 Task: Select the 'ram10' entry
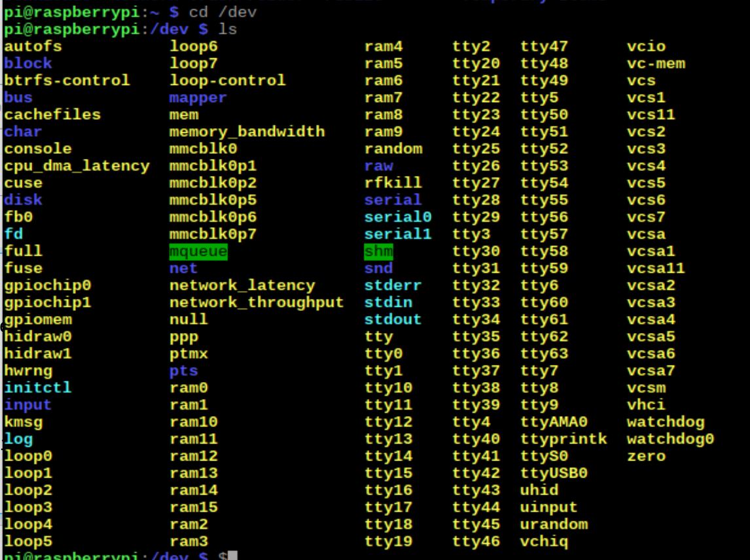193,422
